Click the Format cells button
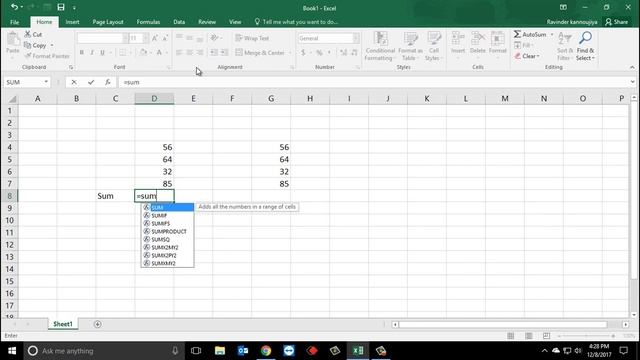Screen dimensions: 640x360 click(498, 44)
